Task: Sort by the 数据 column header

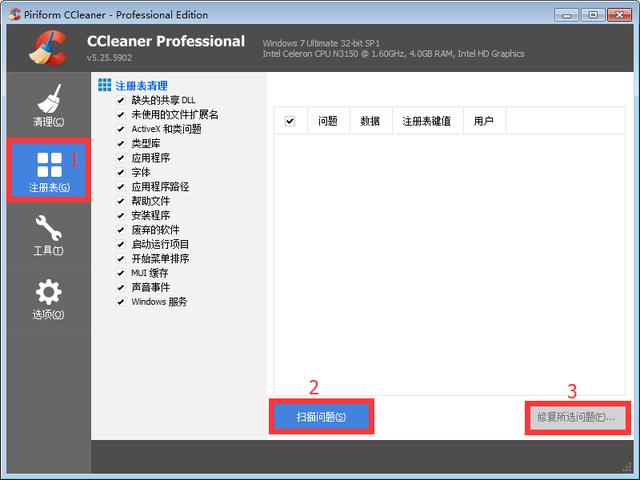Action: pos(371,121)
